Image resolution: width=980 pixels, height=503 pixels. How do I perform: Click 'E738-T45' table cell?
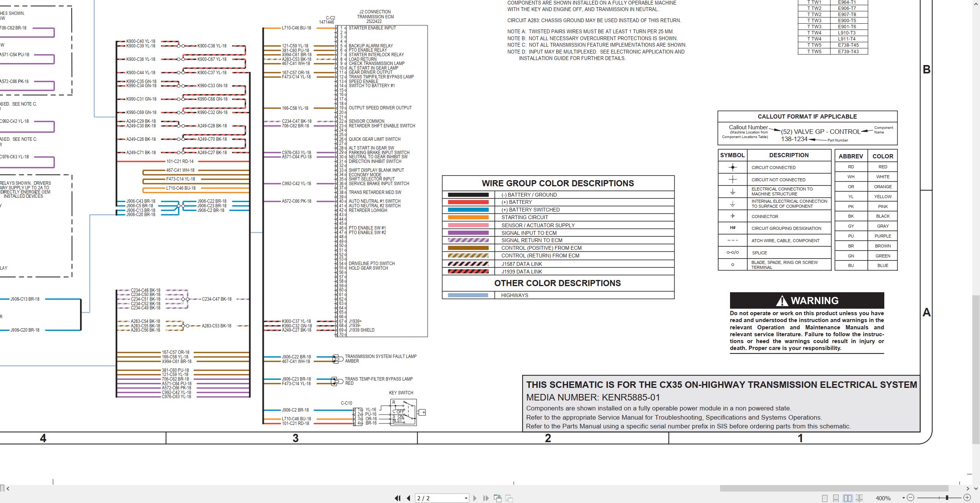848,45
